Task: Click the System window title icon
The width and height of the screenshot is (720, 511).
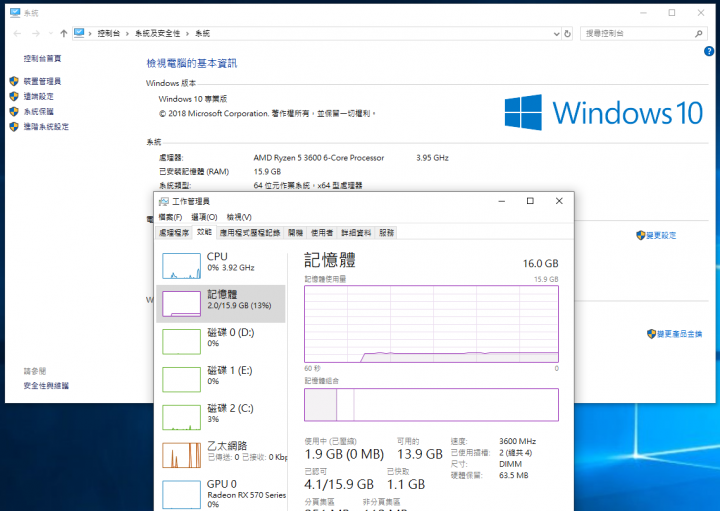Action: [15, 13]
